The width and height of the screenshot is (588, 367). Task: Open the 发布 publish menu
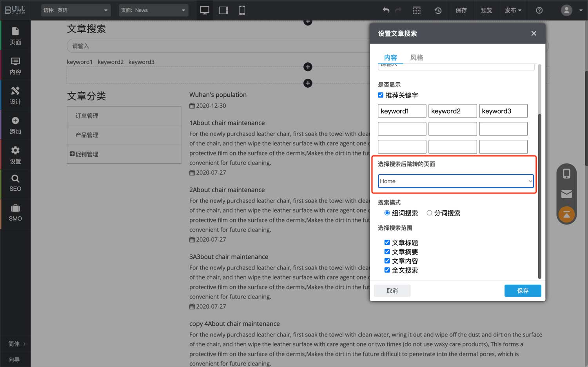(x=513, y=11)
